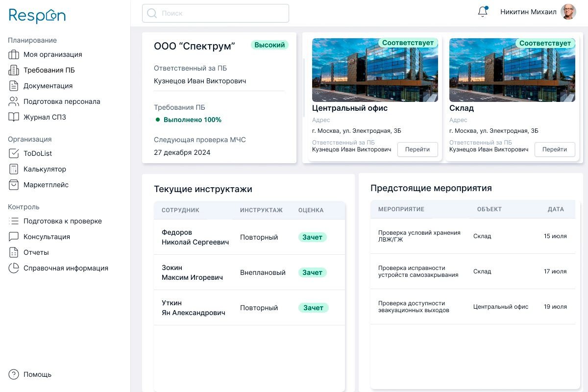Click Соответствует badge on Склад card
588x392 pixels.
tap(545, 43)
